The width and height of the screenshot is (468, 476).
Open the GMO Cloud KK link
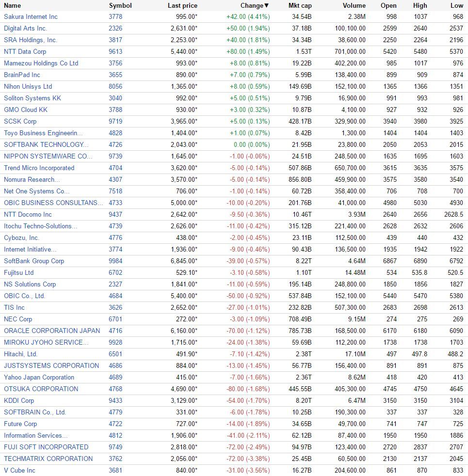coord(26,110)
